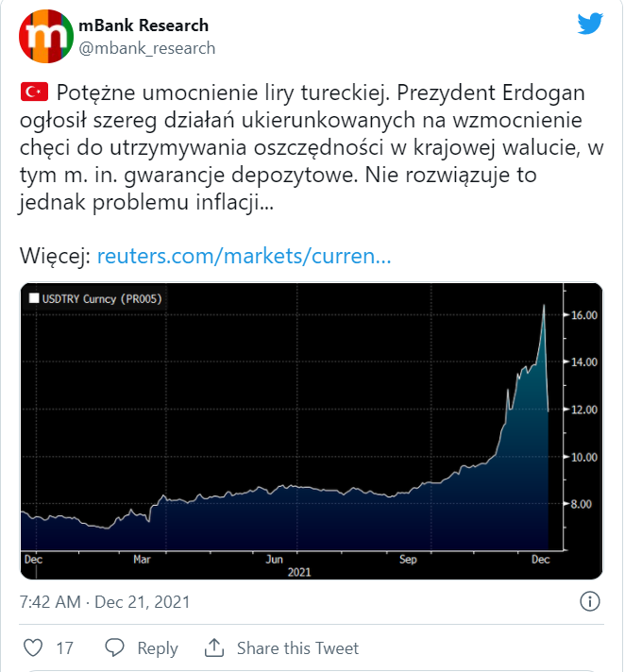Click the Reply text label
625x672 pixels.
coord(158,648)
